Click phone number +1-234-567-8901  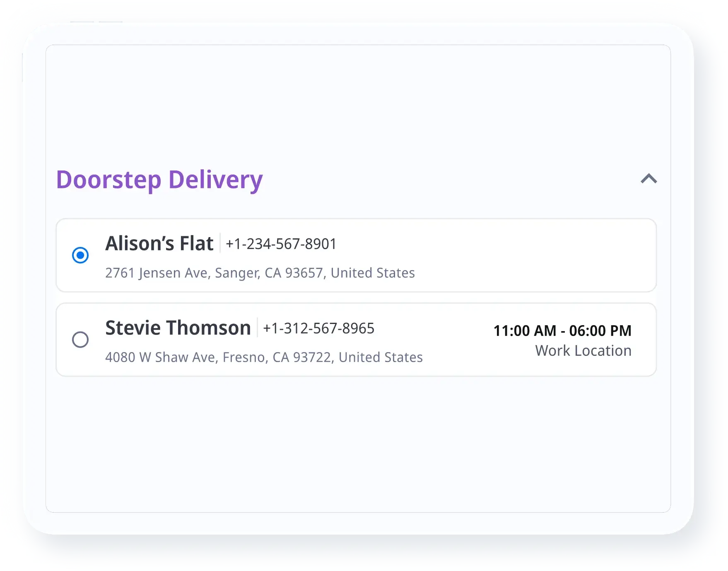pyautogui.click(x=281, y=244)
